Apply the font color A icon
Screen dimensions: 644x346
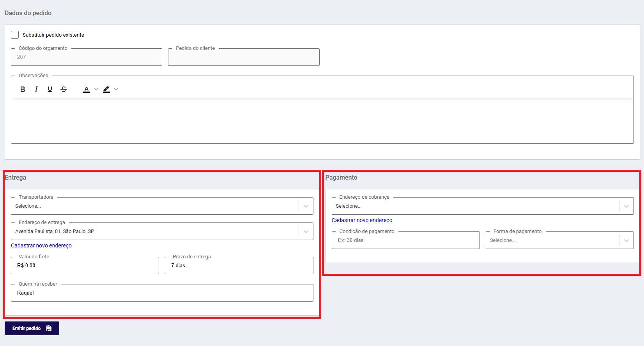(x=87, y=89)
